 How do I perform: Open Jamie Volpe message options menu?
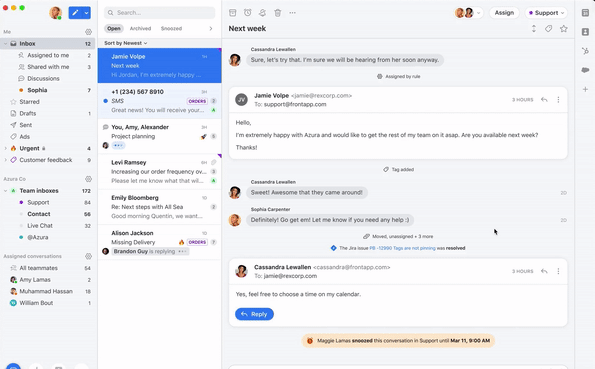(x=558, y=99)
